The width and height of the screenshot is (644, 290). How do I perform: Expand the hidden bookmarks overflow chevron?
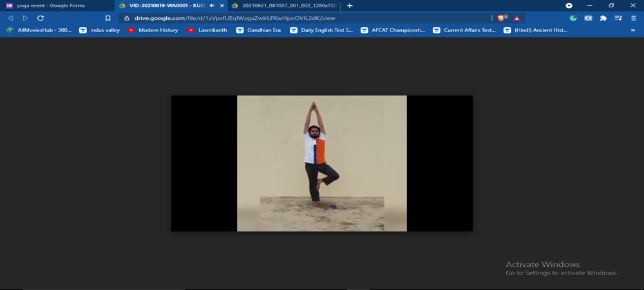tap(633, 30)
